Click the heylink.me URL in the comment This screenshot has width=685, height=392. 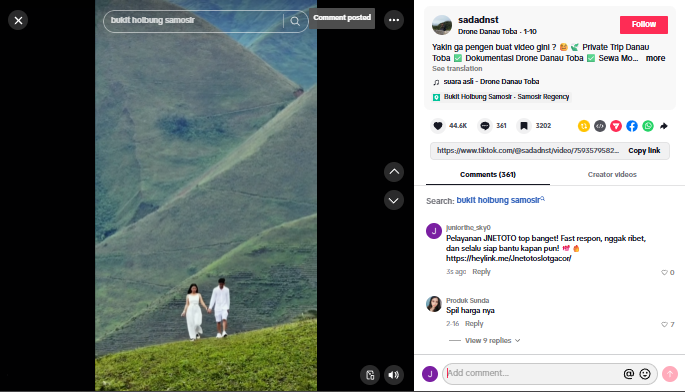point(509,259)
